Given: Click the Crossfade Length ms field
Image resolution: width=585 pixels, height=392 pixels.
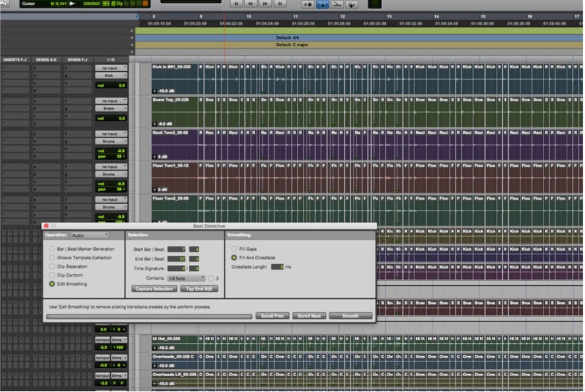Looking at the screenshot, I should click(277, 267).
